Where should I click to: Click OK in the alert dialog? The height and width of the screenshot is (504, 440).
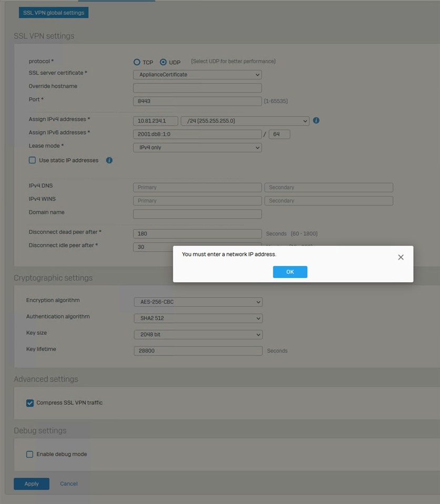[x=290, y=272]
